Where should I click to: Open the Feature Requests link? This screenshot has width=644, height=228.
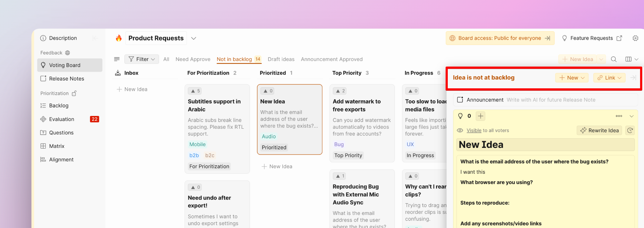click(x=592, y=38)
